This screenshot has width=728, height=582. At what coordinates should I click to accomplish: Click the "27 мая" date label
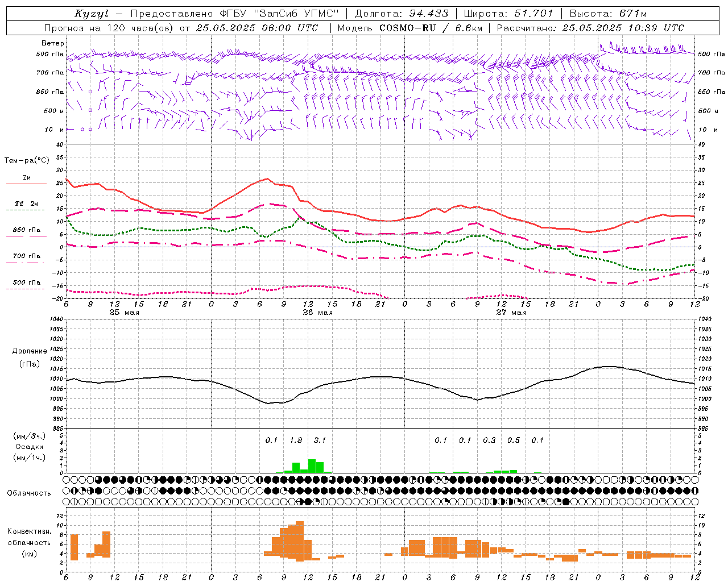(511, 313)
